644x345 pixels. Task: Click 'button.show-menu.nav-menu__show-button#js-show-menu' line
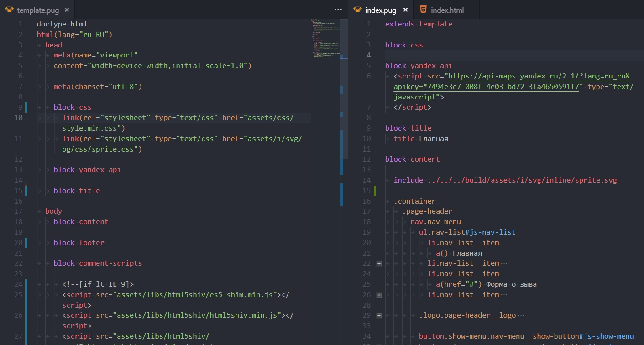pyautogui.click(x=526, y=336)
